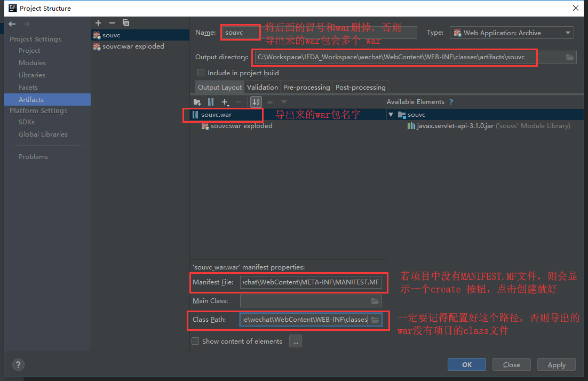Click the Apply button

point(557,364)
